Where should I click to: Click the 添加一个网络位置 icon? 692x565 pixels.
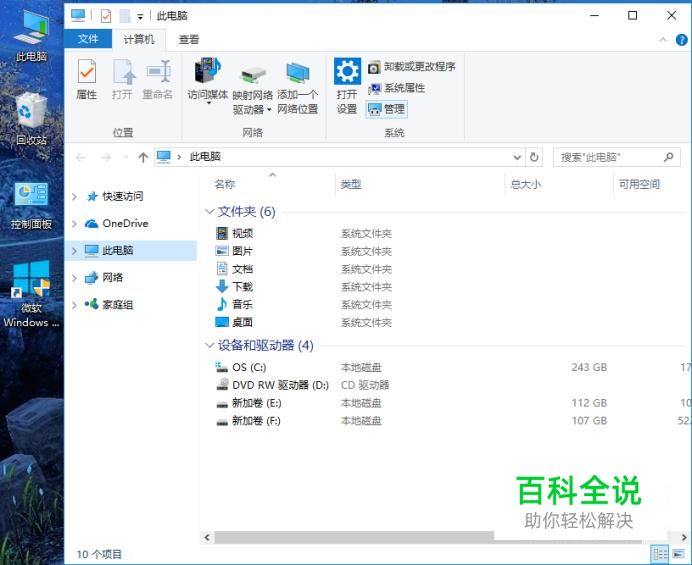297,88
